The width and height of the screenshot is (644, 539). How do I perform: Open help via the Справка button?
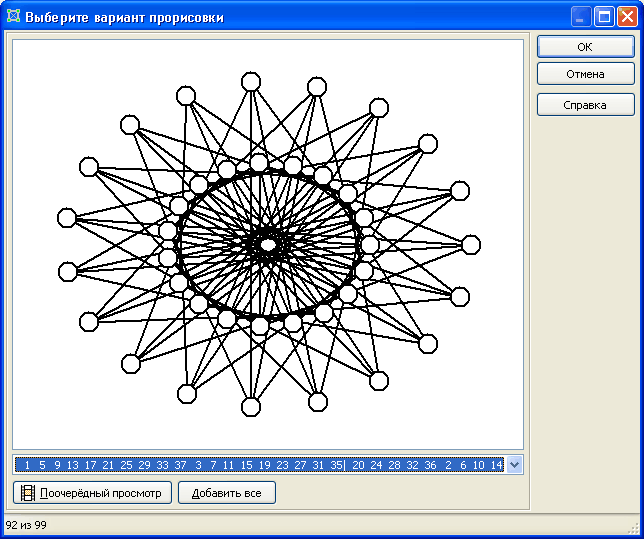click(x=586, y=105)
